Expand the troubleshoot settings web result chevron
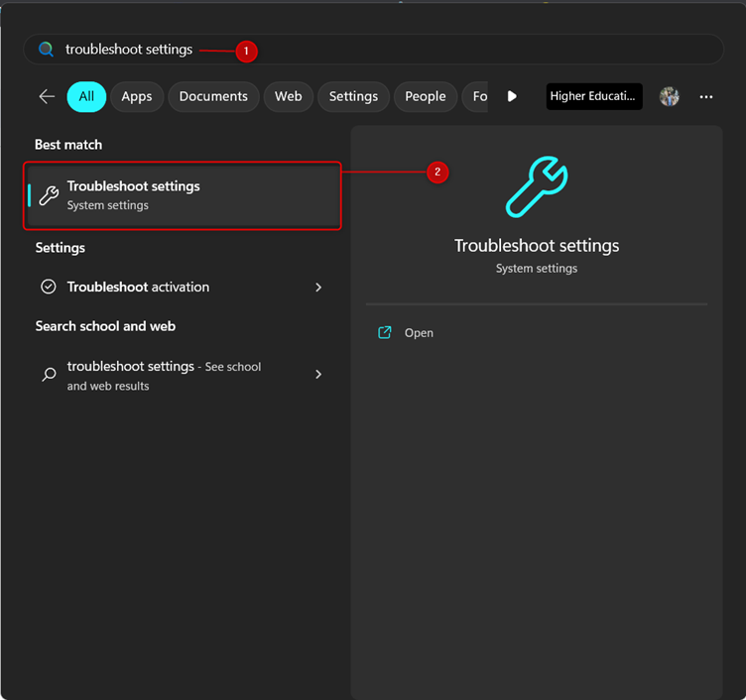The height and width of the screenshot is (700, 746). click(318, 375)
